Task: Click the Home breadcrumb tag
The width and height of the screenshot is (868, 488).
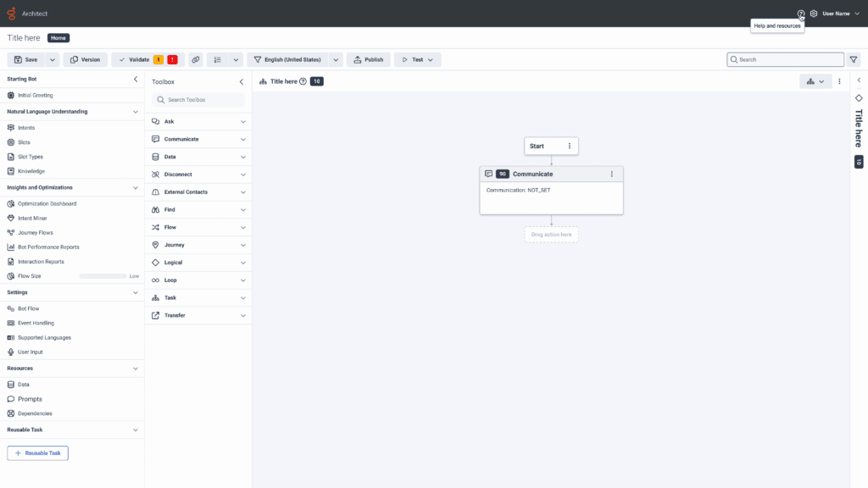Action: (x=58, y=37)
